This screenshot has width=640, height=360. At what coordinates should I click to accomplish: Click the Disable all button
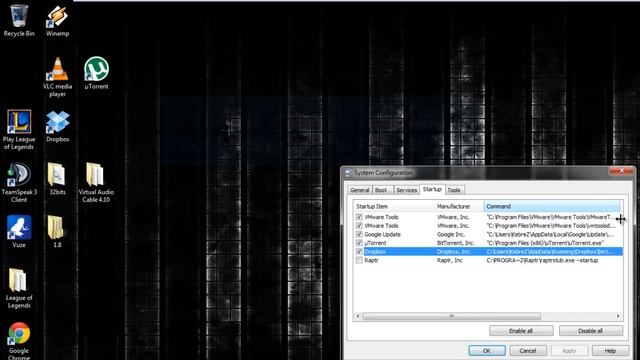[x=591, y=331]
